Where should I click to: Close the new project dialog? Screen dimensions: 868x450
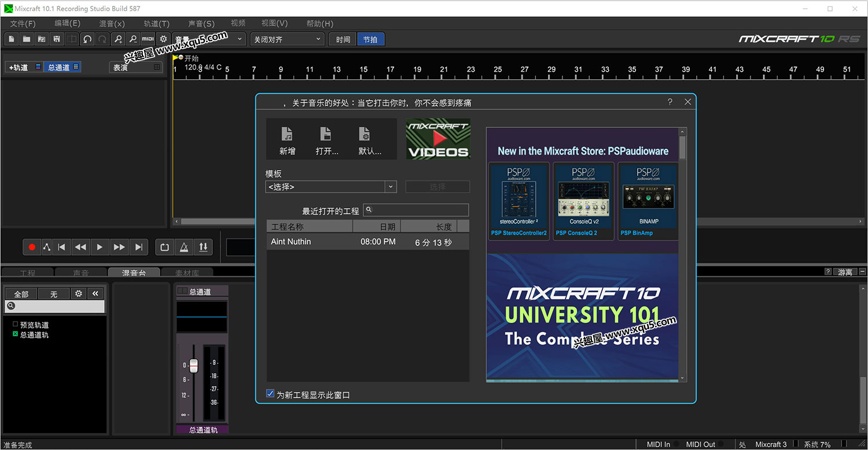click(687, 102)
